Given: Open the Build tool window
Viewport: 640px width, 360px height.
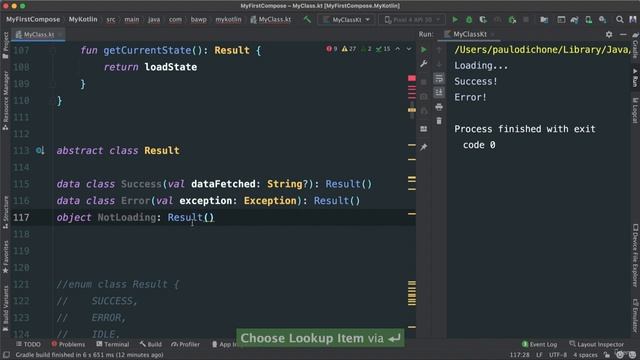Looking at the screenshot, I should (x=151, y=344).
